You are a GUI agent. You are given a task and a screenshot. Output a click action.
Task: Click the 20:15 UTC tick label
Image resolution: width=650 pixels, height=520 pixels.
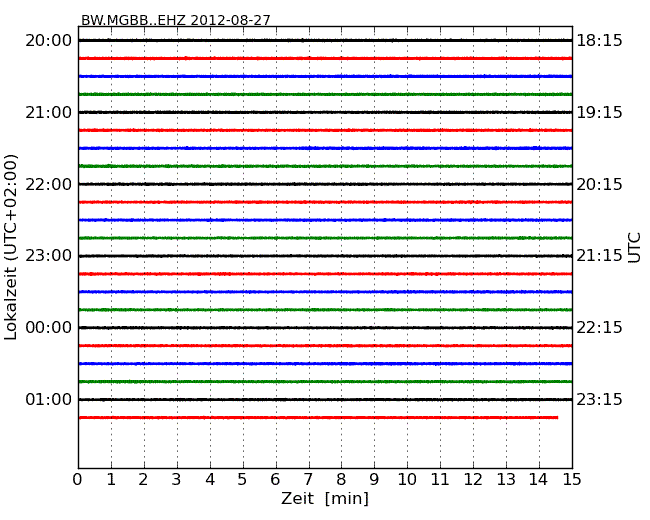pyautogui.click(x=599, y=184)
